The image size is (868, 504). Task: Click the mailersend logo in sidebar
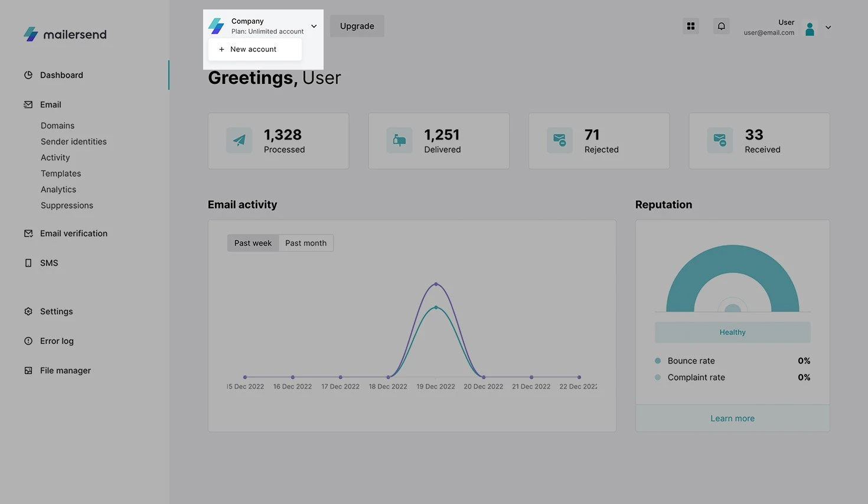tap(65, 34)
